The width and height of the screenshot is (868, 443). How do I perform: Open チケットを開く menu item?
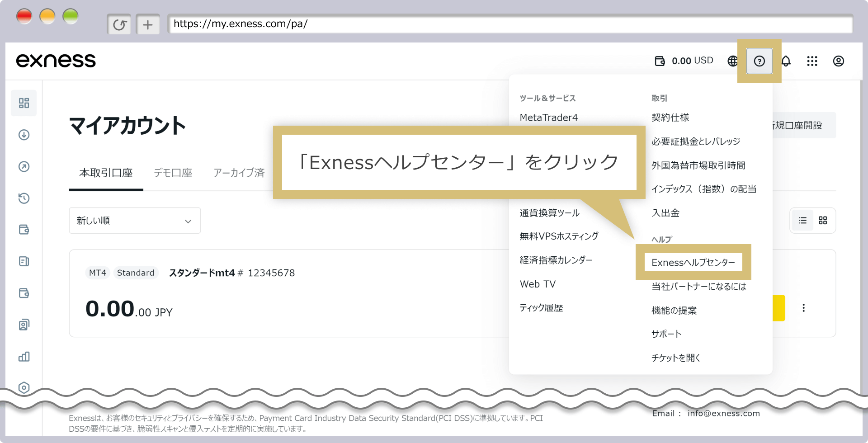click(676, 358)
